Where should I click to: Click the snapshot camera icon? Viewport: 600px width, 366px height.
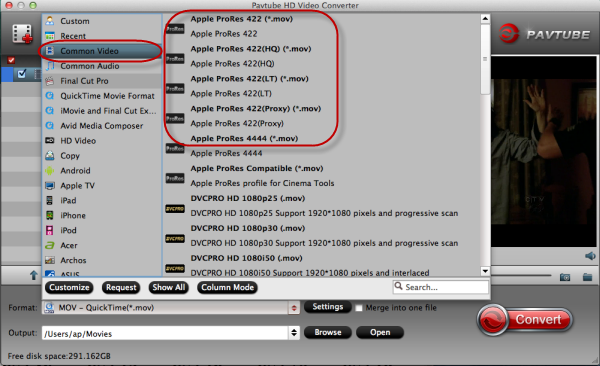pyautogui.click(x=565, y=277)
